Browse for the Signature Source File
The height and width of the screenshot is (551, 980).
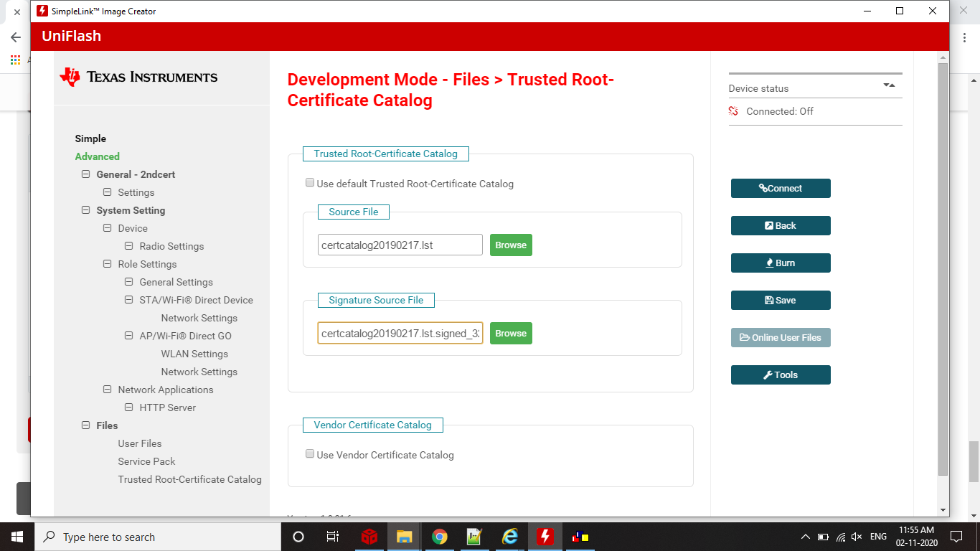click(x=511, y=333)
